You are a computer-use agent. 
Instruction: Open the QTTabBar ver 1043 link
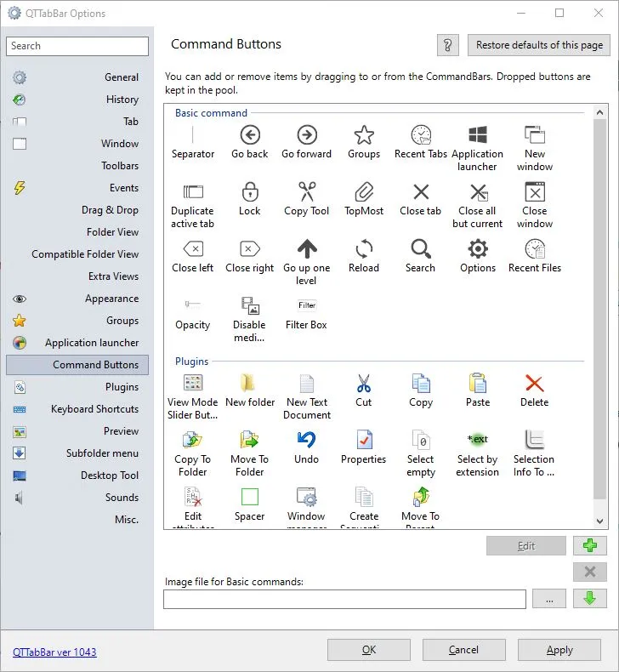(x=54, y=652)
